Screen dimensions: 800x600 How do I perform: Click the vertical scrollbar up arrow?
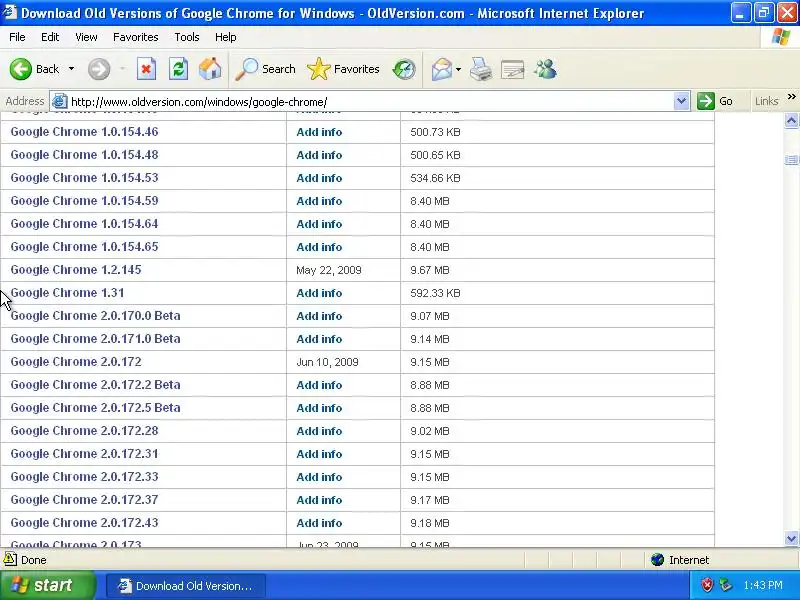tap(791, 120)
